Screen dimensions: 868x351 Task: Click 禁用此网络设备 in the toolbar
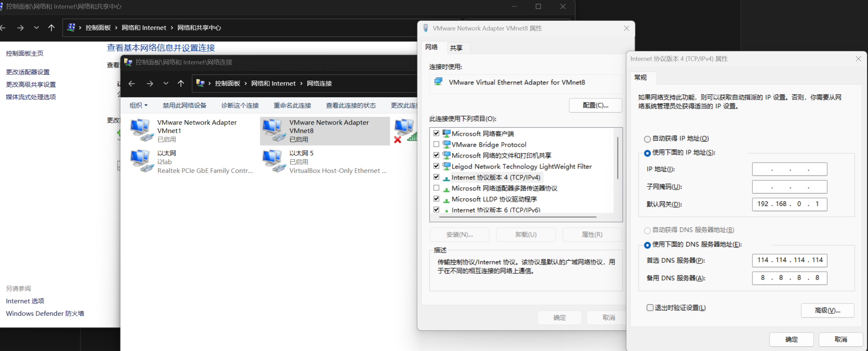(184, 105)
